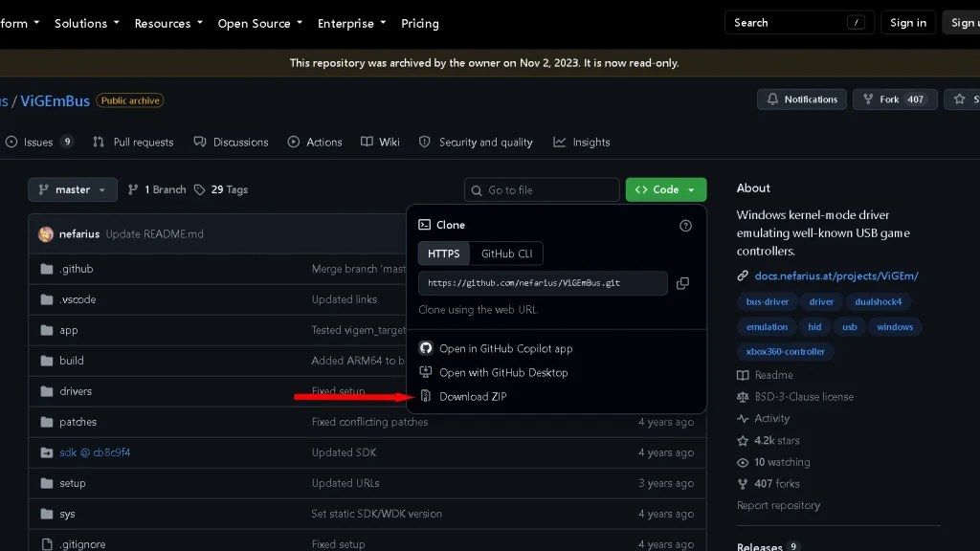Click the GitHub Desktop icon

point(426,372)
